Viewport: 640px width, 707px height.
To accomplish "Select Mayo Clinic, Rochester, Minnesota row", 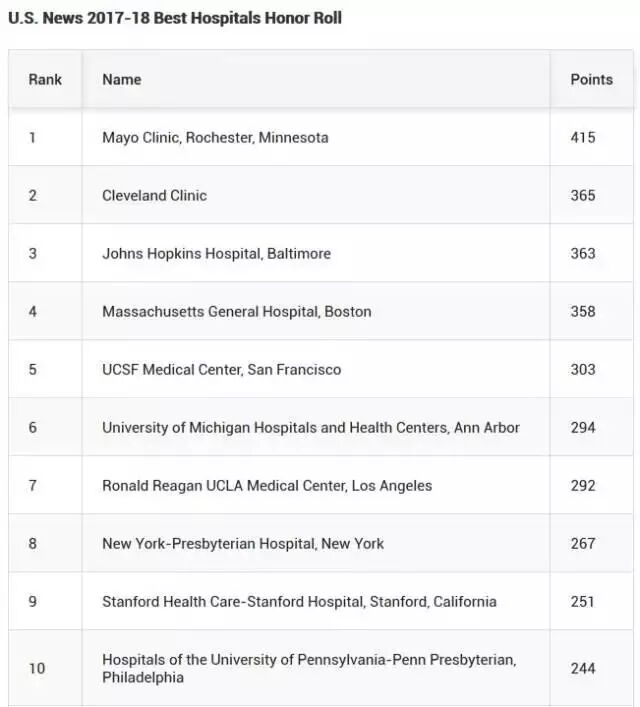I will pyautogui.click(x=215, y=137).
